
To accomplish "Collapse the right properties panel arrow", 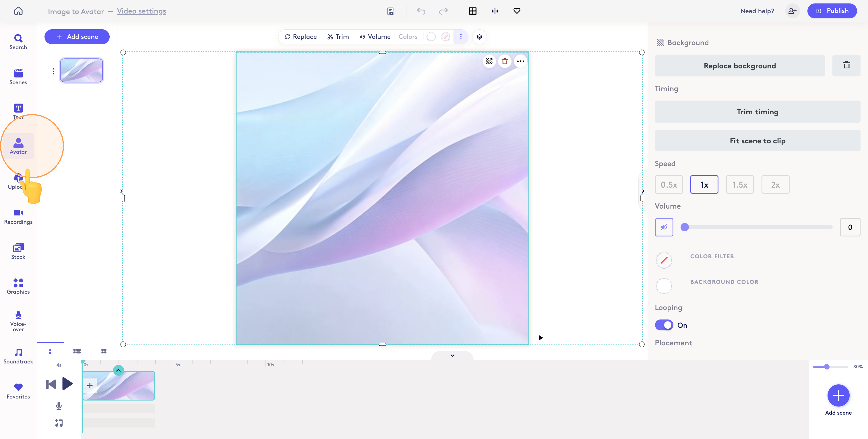I will pos(643,191).
